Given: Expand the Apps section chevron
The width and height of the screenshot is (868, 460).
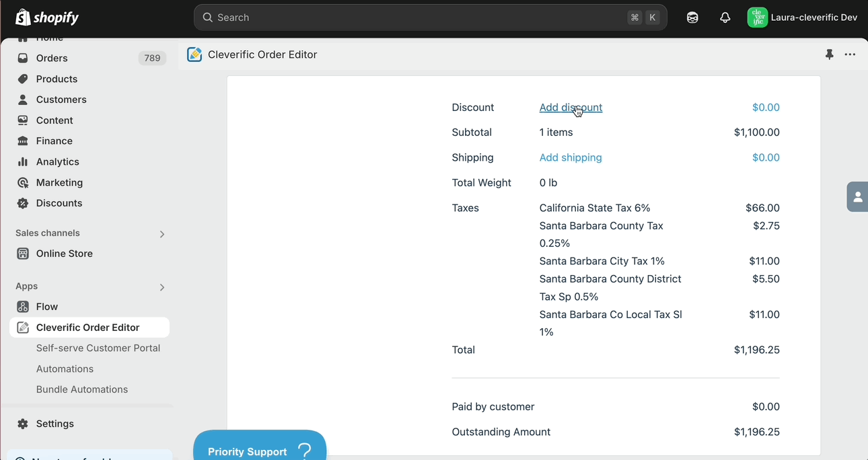Looking at the screenshot, I should [x=161, y=287].
